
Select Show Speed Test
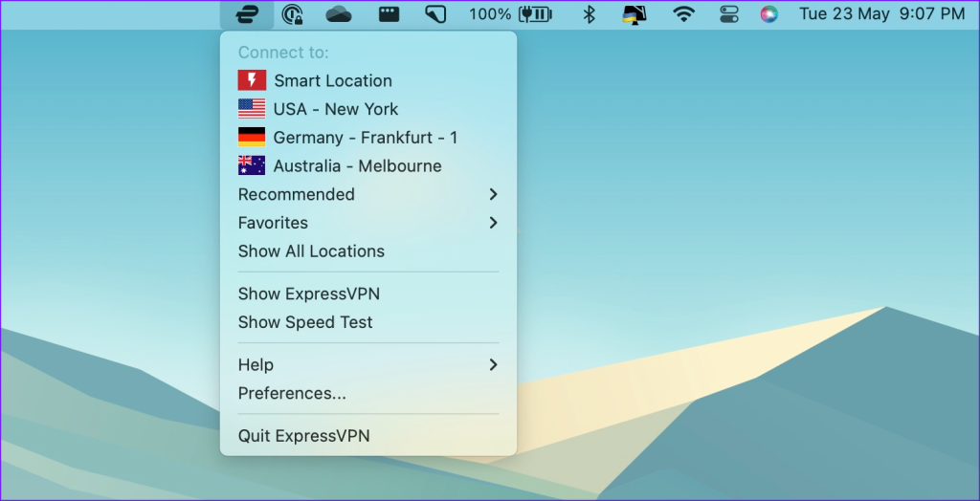[x=368, y=322]
